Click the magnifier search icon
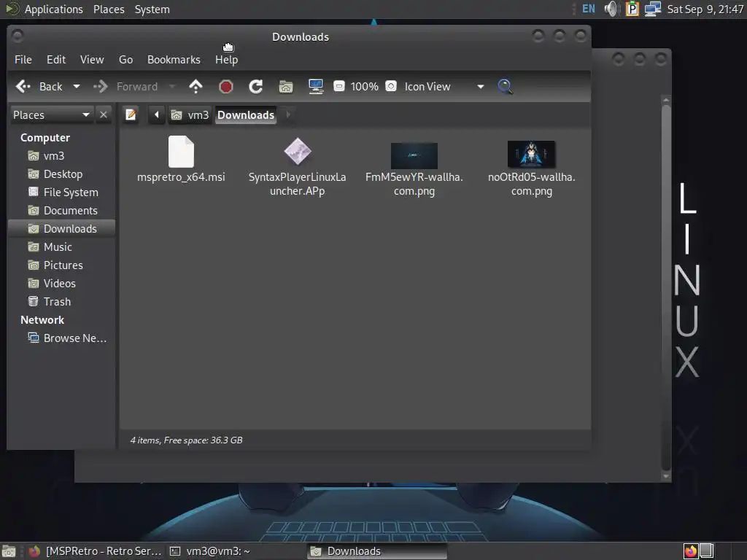747x560 pixels. click(505, 86)
